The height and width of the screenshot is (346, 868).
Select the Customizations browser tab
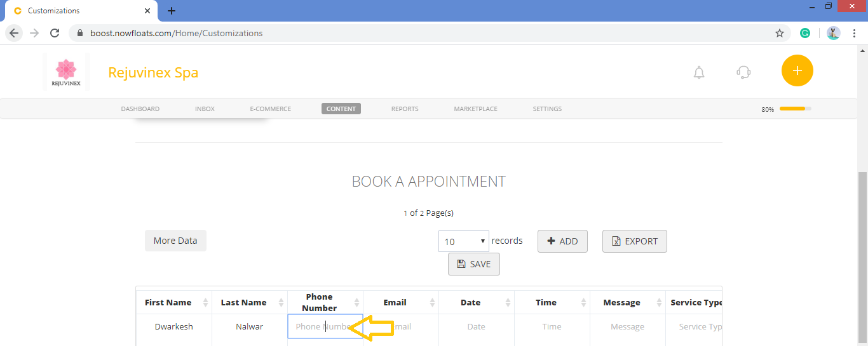pyautogui.click(x=81, y=11)
